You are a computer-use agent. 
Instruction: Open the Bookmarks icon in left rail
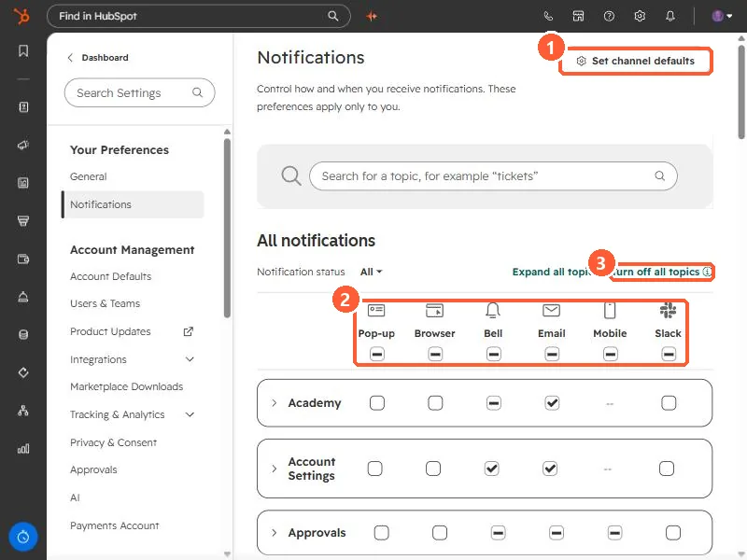(x=22, y=51)
